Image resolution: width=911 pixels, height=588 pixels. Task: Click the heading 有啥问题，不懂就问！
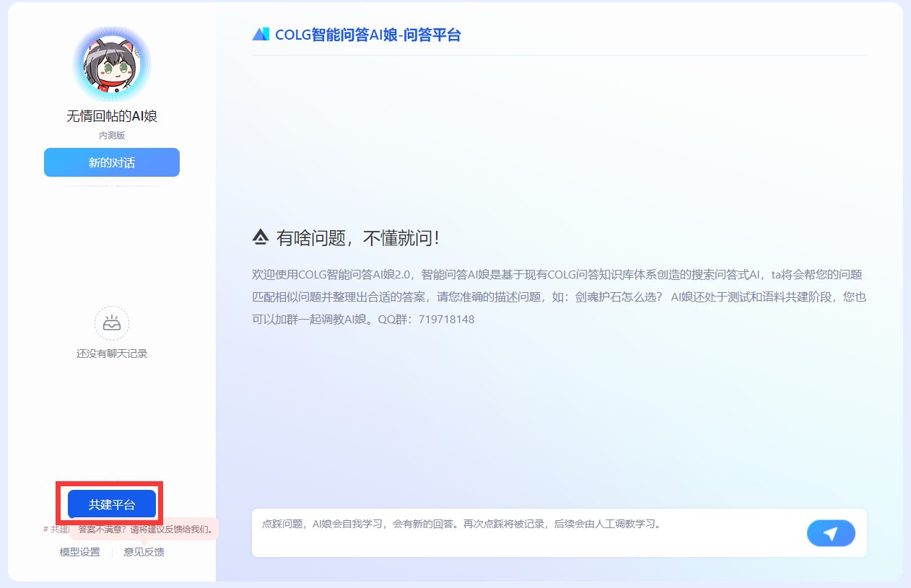[x=358, y=237]
